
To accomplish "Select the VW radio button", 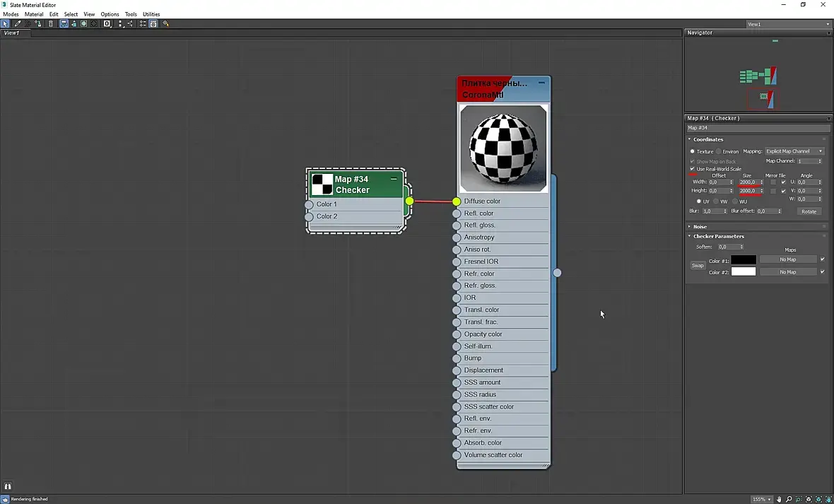I will tap(716, 201).
